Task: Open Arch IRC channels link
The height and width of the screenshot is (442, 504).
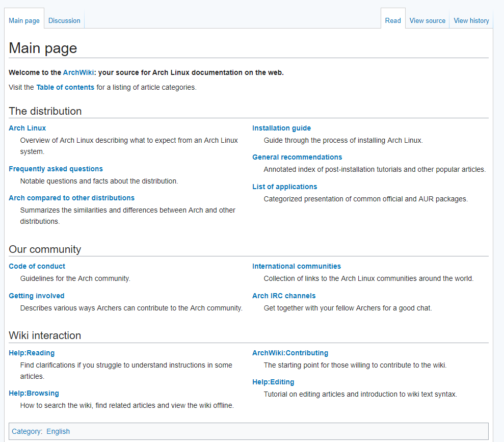Action: 284,296
